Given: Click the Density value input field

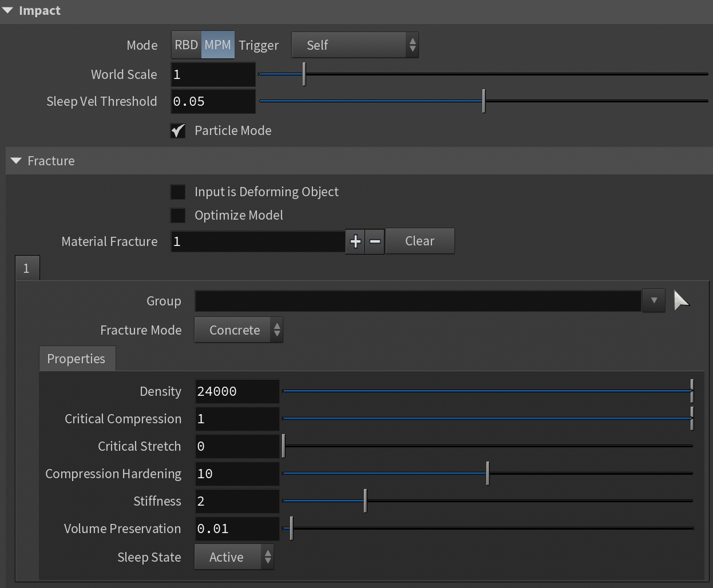Looking at the screenshot, I should coord(237,392).
